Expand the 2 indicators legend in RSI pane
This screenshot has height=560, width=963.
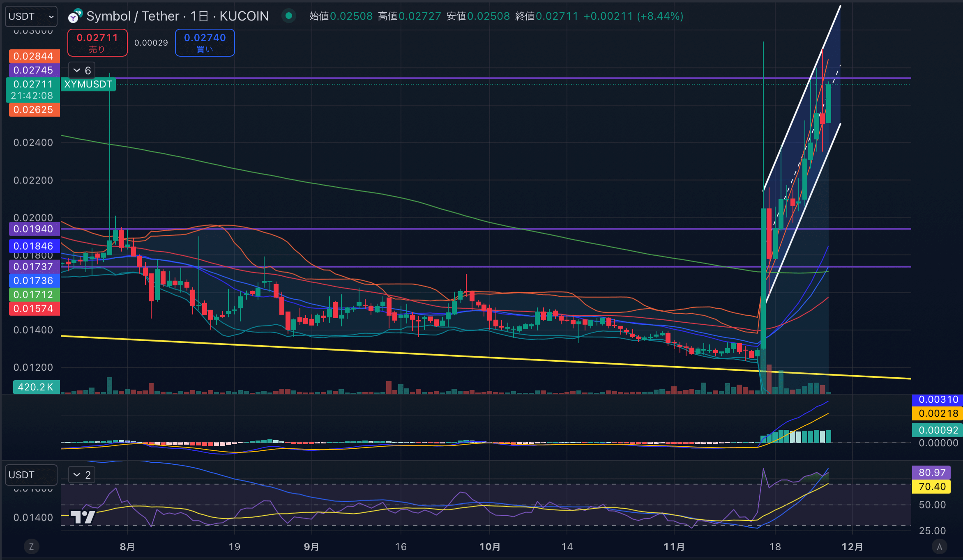pos(82,475)
